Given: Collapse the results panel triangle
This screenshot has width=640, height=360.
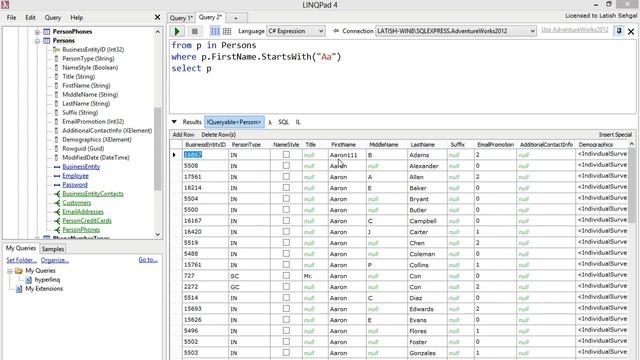Looking at the screenshot, I should click(174, 122).
